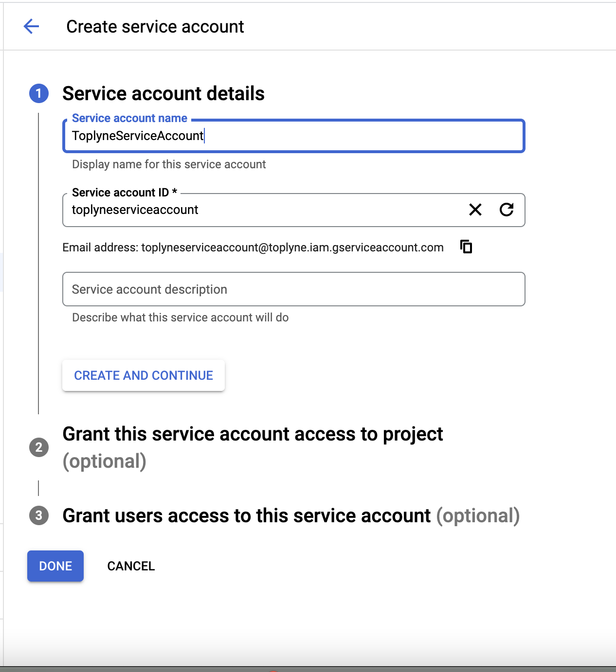Select step 1 circle badge

[39, 93]
